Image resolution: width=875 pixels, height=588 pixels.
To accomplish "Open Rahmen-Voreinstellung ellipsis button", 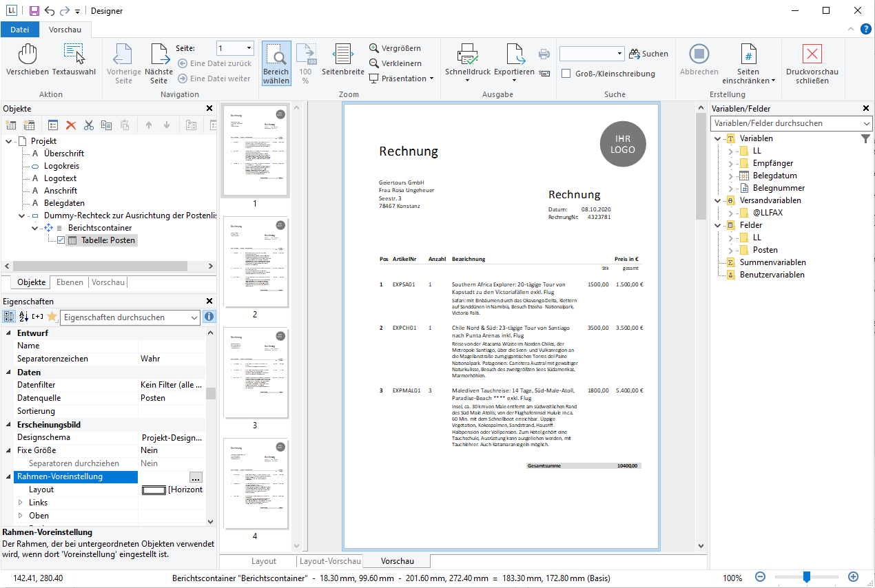I will [196, 477].
